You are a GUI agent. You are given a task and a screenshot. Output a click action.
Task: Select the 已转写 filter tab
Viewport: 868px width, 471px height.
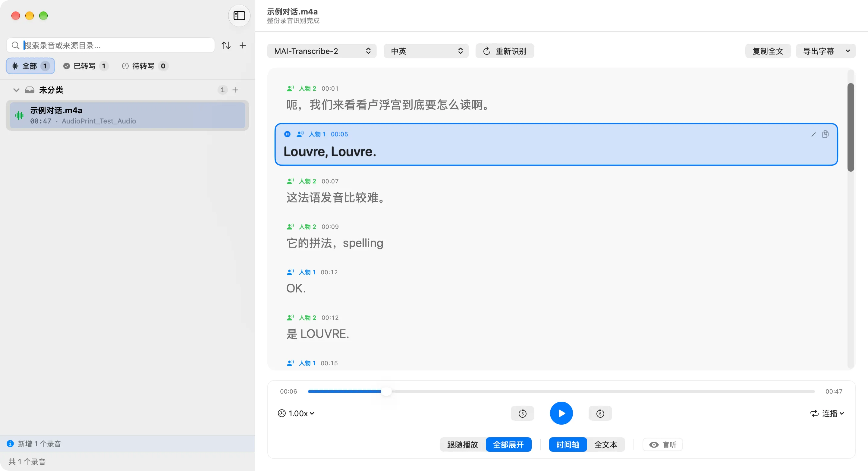click(86, 66)
